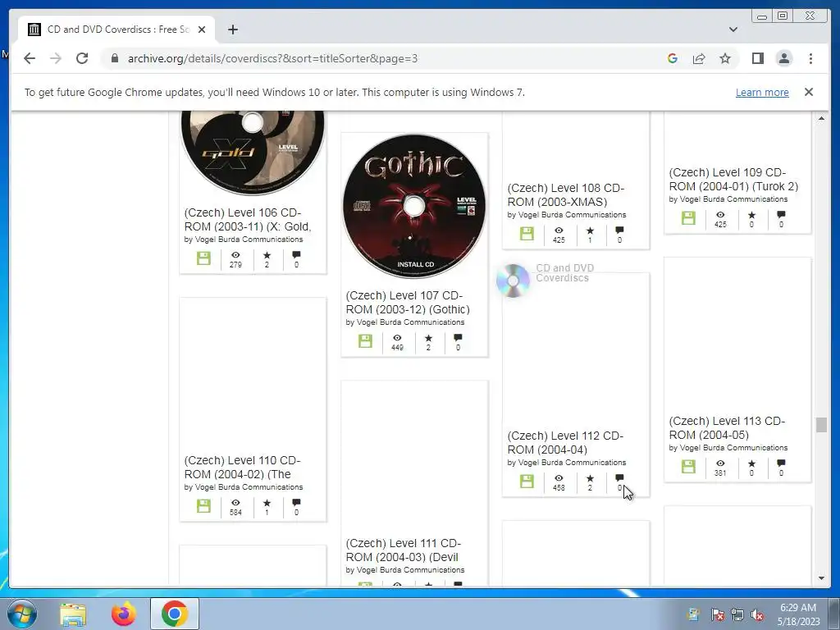840x630 pixels.
Task: Click the views eye icon on Level 107
Action: pos(397,338)
